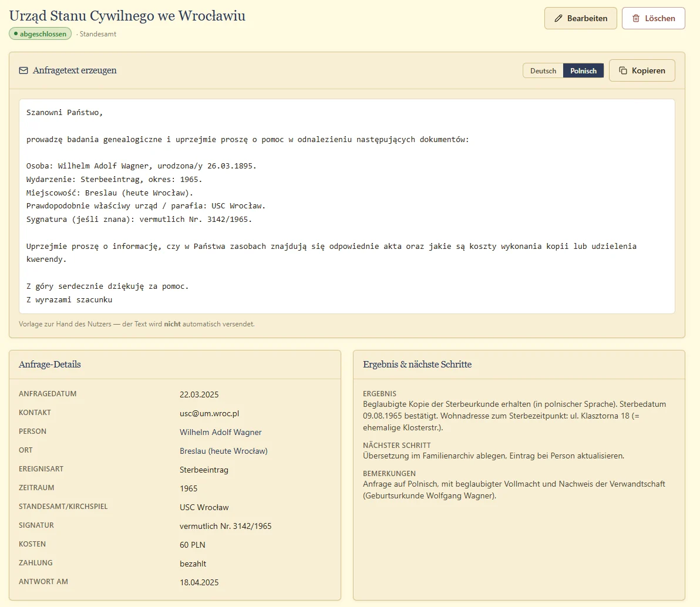700x607 pixels.
Task: Click the Kosten value 60 PLN
Action: coord(193,545)
